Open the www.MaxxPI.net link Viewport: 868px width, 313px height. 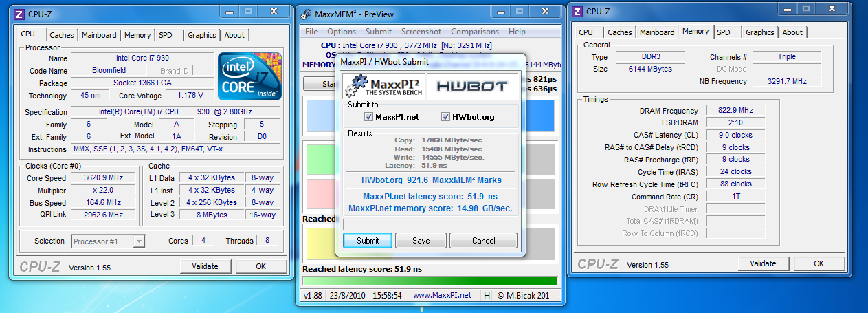point(442,295)
